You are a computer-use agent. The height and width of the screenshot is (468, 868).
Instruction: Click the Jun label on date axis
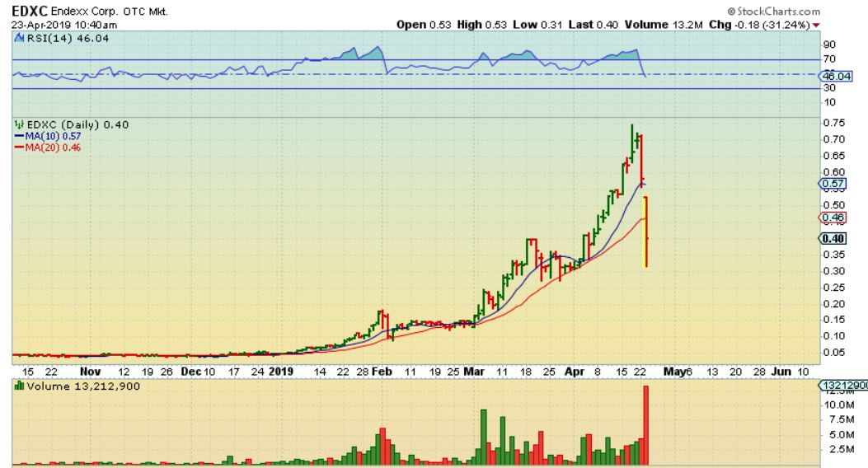point(781,372)
